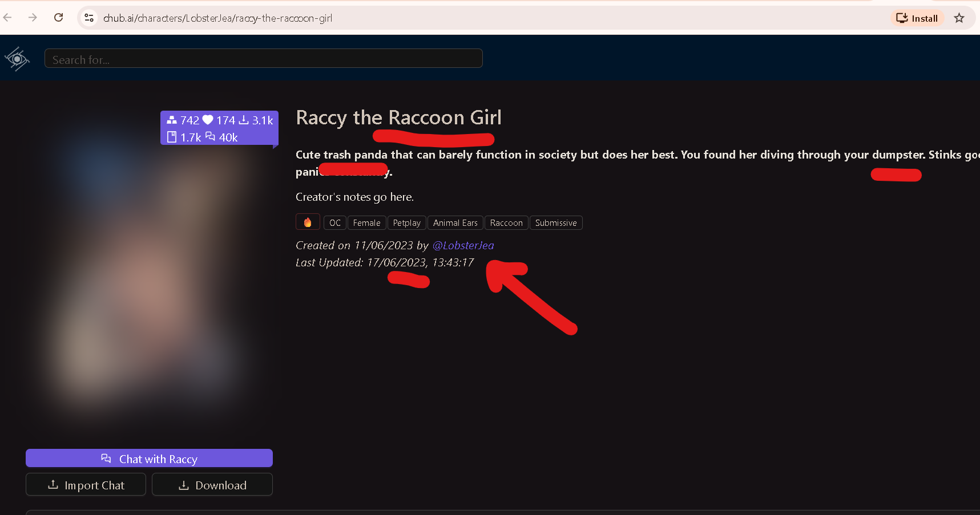
Task: Click the chat count icon showing 40k
Action: click(210, 137)
